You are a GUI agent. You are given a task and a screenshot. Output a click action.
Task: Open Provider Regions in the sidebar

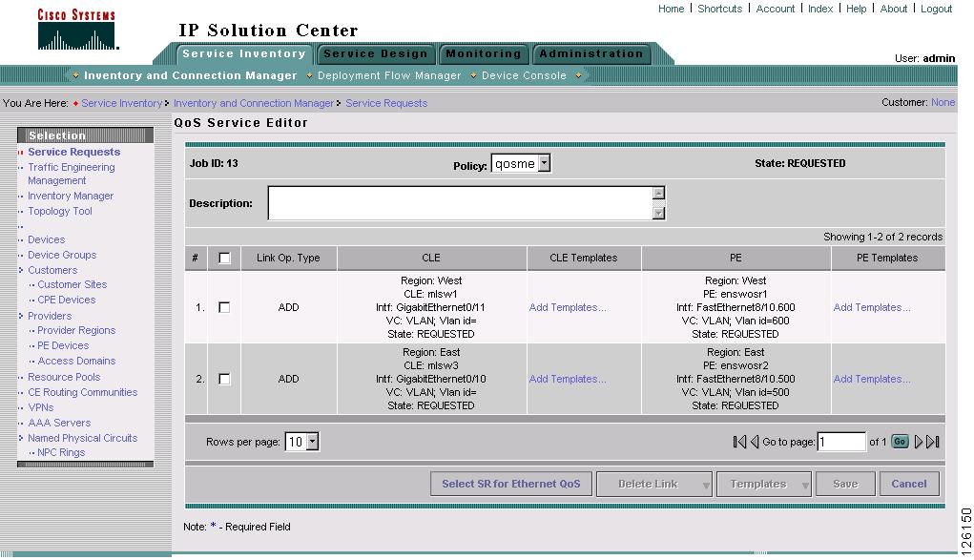pyautogui.click(x=76, y=331)
